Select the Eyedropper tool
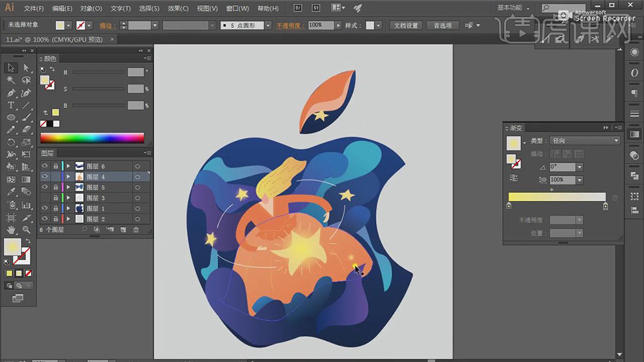This screenshot has width=644, height=362. (x=10, y=192)
